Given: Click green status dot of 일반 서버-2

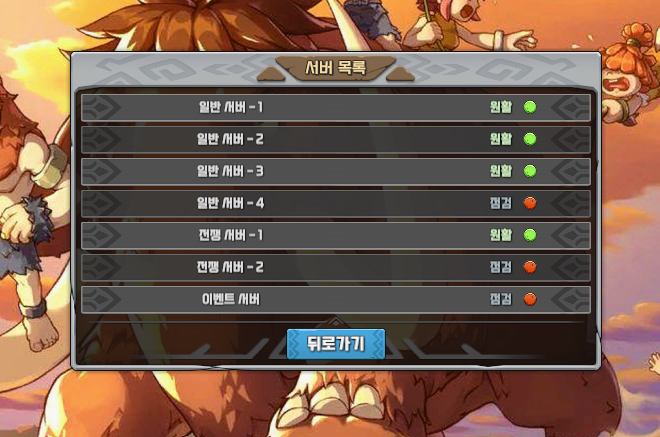Looking at the screenshot, I should tap(530, 139).
